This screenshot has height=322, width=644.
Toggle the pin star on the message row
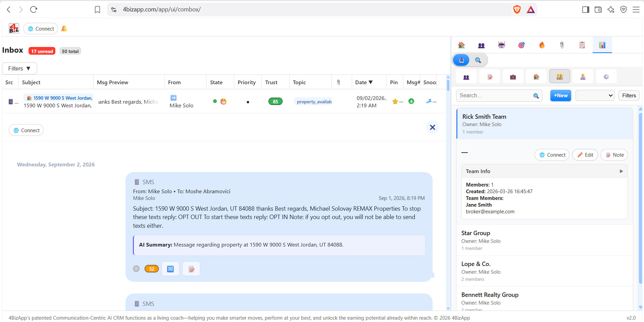pyautogui.click(x=395, y=101)
